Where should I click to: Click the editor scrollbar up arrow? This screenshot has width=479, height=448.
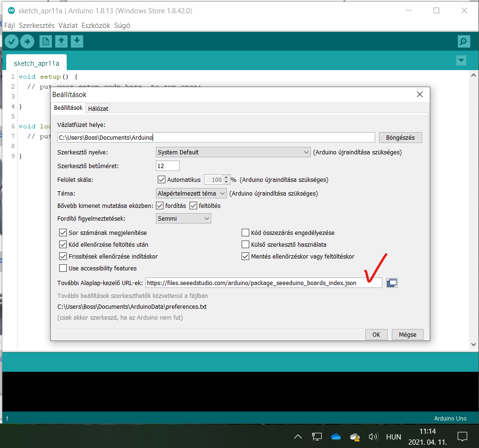[x=473, y=75]
